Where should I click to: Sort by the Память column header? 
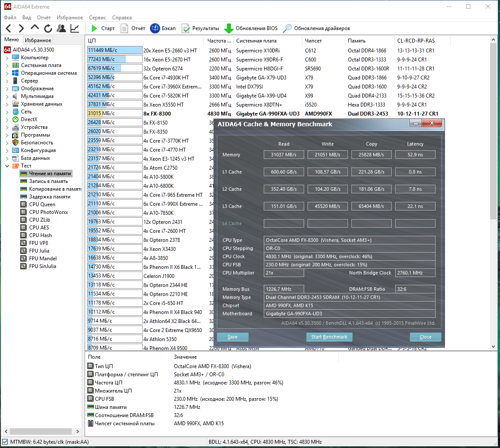(369, 41)
